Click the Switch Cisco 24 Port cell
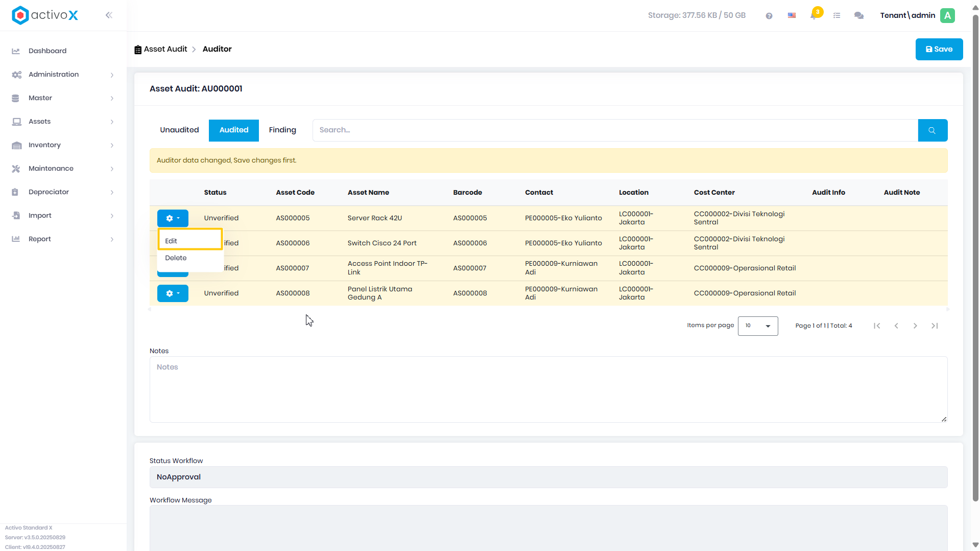The image size is (980, 551). click(381, 243)
